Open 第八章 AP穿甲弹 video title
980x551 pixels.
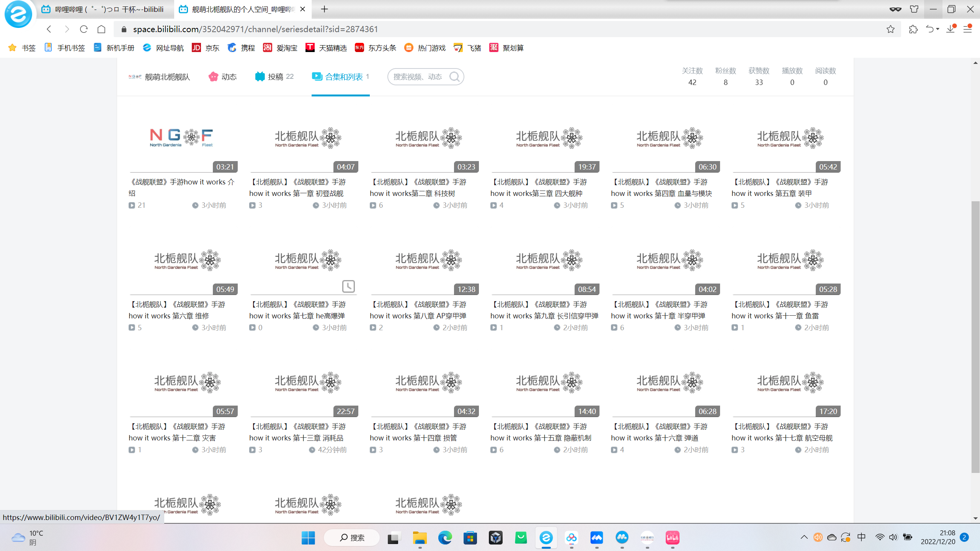[418, 310]
